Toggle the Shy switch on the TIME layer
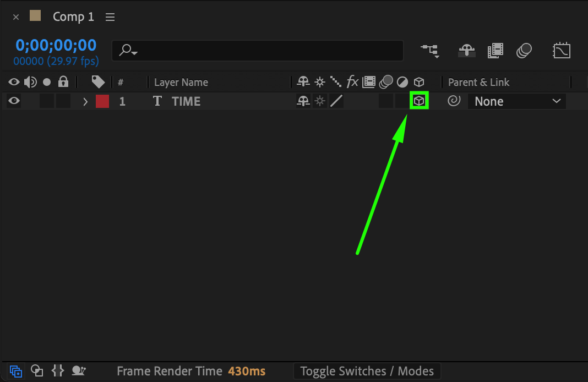Viewport: 588px width, 382px height. (x=303, y=101)
